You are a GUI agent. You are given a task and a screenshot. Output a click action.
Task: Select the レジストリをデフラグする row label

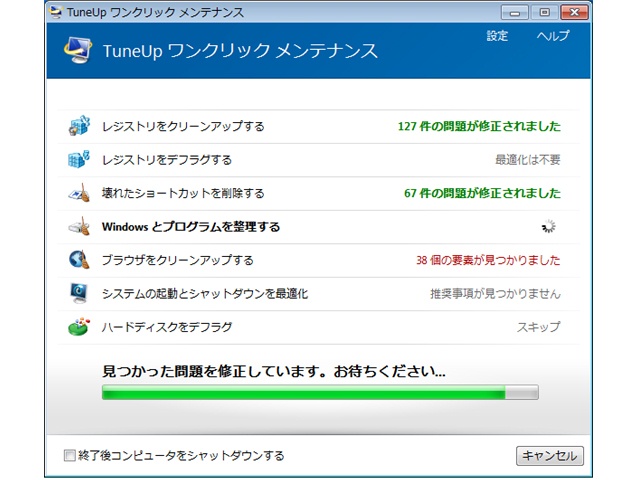[x=167, y=160]
